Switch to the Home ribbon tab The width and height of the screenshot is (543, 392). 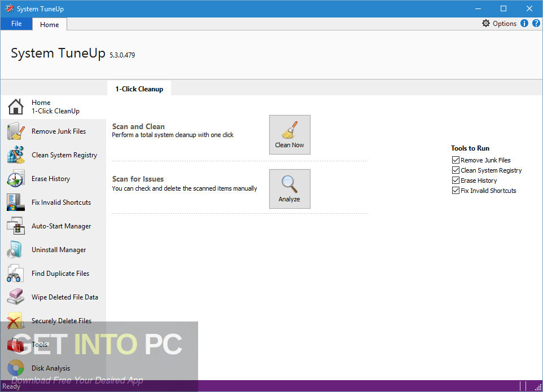pos(50,24)
